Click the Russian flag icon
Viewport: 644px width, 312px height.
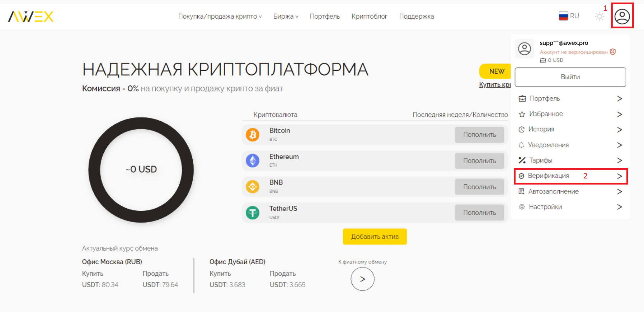coord(563,16)
